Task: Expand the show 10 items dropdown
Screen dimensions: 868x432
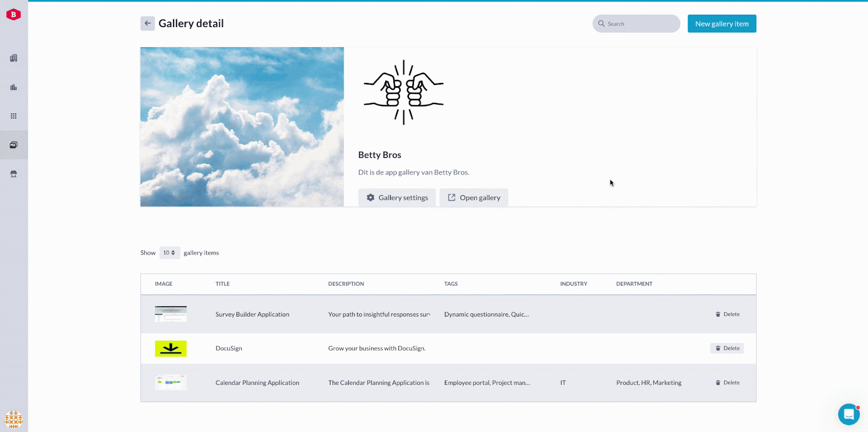Action: (x=169, y=253)
